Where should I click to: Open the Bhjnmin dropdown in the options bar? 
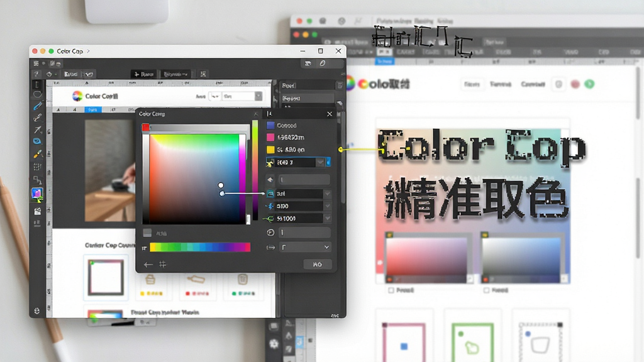176,74
